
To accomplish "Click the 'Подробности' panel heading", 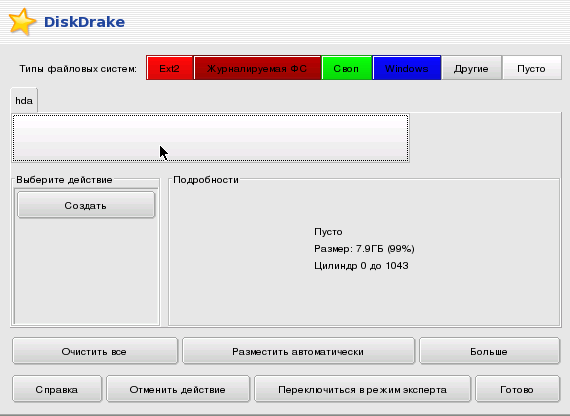I will pos(206,180).
